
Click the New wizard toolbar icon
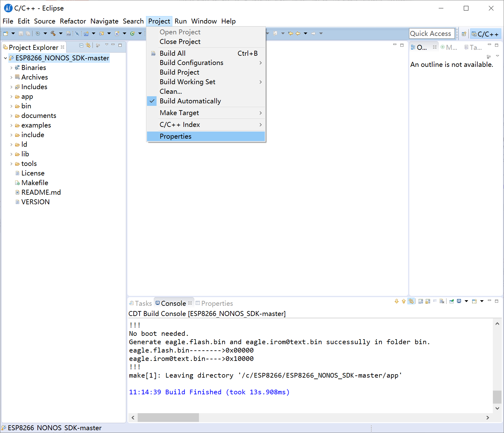point(6,33)
